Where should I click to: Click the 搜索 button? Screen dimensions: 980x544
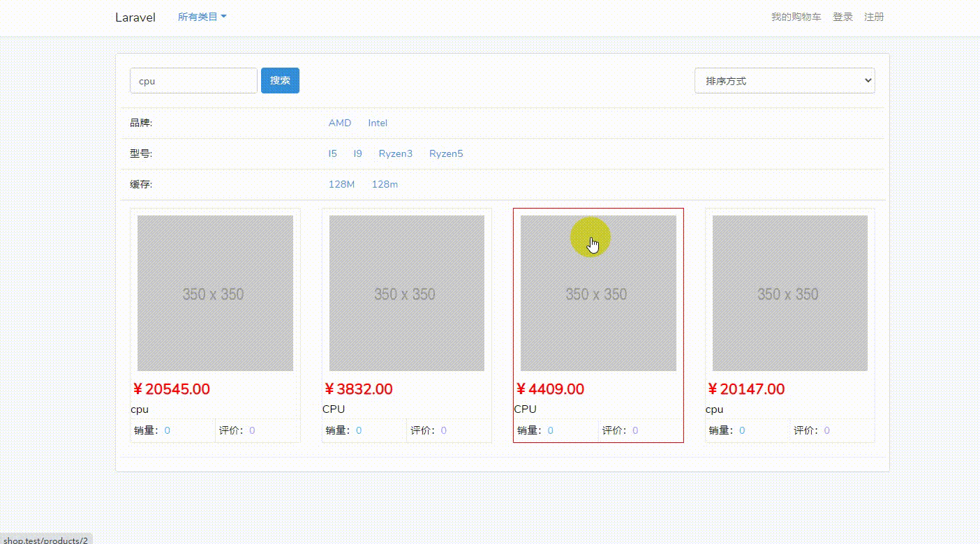click(x=280, y=80)
